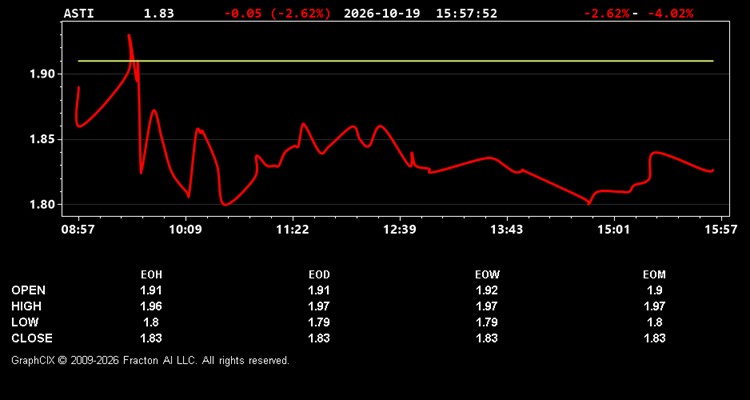
Task: Click the 10:09 time axis label
Action: (x=185, y=229)
